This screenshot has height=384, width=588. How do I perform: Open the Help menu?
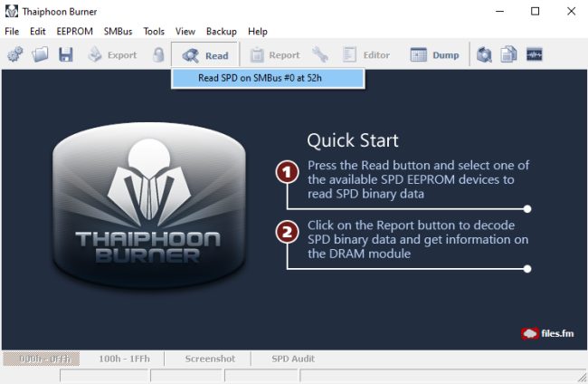pos(257,32)
